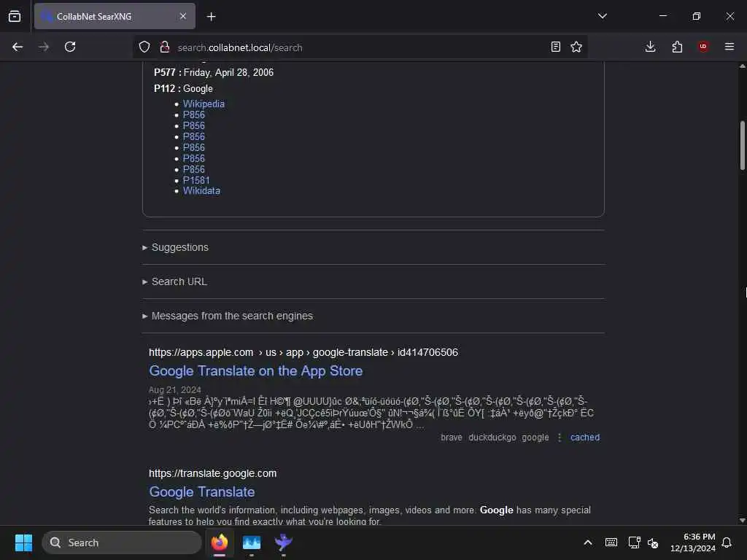The height and width of the screenshot is (560, 747).
Task: Expand the Search URL section
Action: (174, 282)
